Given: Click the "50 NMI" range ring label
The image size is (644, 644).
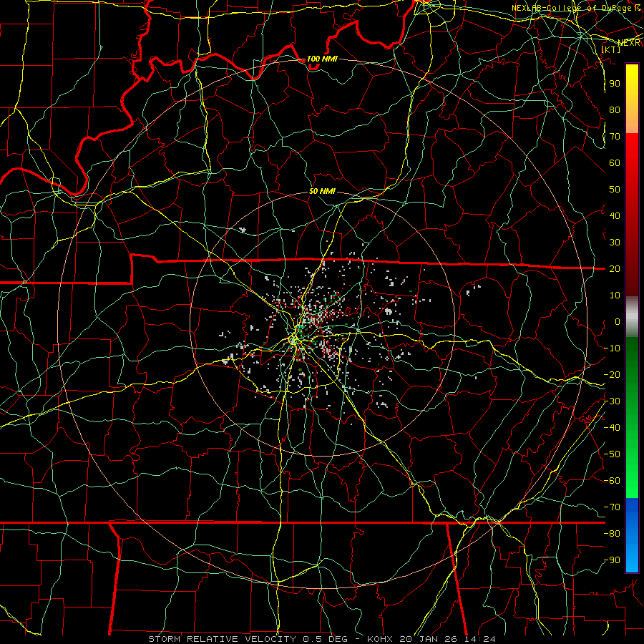Looking at the screenshot, I should click(x=322, y=191).
